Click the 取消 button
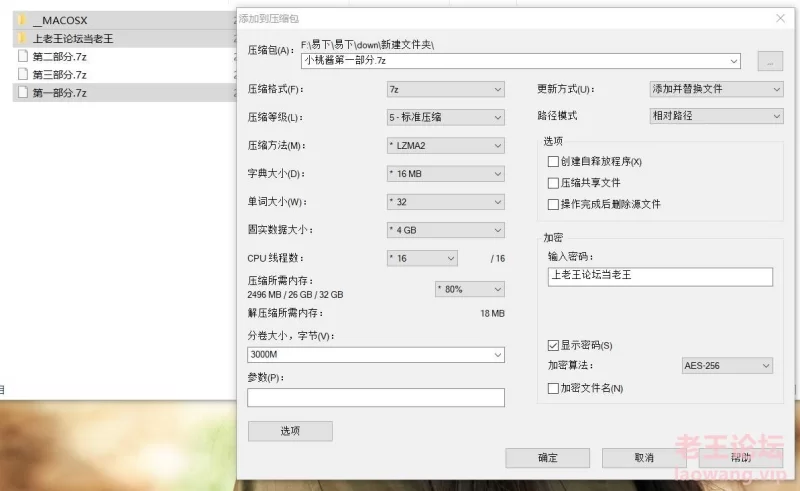This screenshot has width=800, height=491. 644,458
